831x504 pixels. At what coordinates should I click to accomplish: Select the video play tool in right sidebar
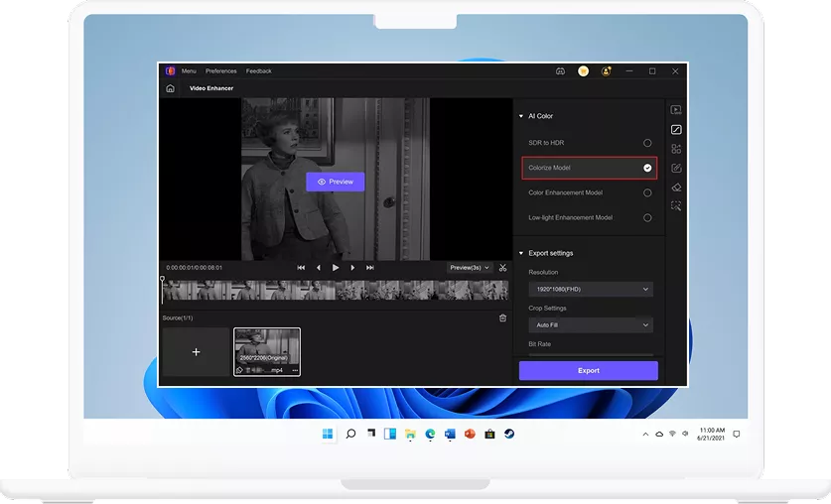[x=676, y=110]
